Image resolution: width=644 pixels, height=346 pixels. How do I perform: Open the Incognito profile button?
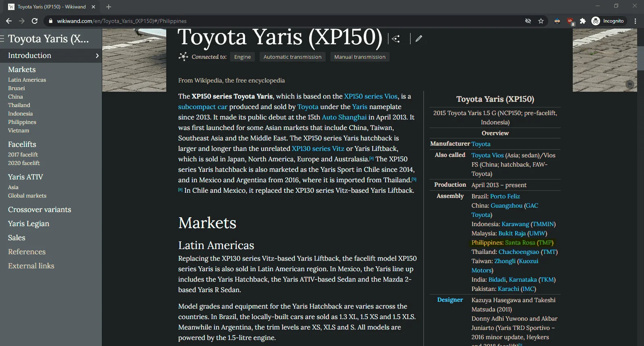tap(608, 21)
